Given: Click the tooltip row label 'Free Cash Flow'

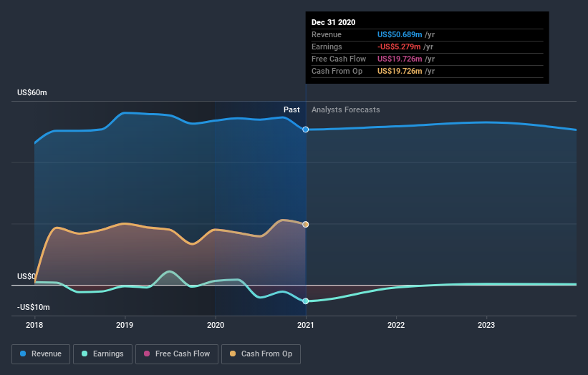Looking at the screenshot, I should [339, 59].
